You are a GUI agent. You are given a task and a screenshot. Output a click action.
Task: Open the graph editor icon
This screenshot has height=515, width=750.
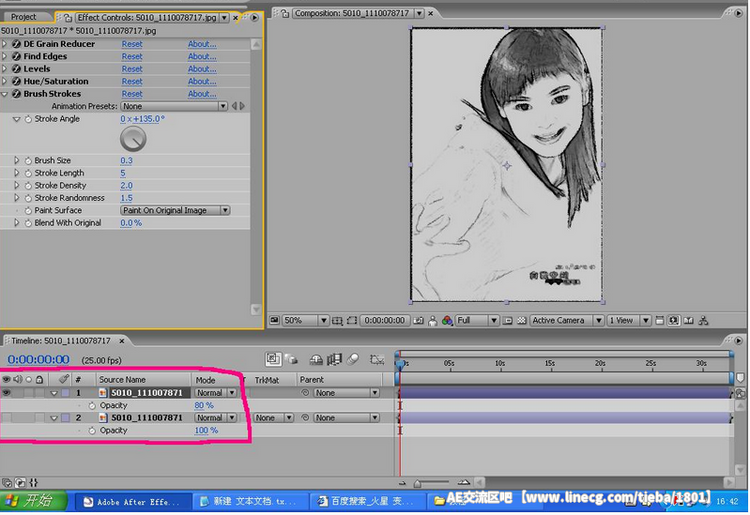pyautogui.click(x=377, y=359)
